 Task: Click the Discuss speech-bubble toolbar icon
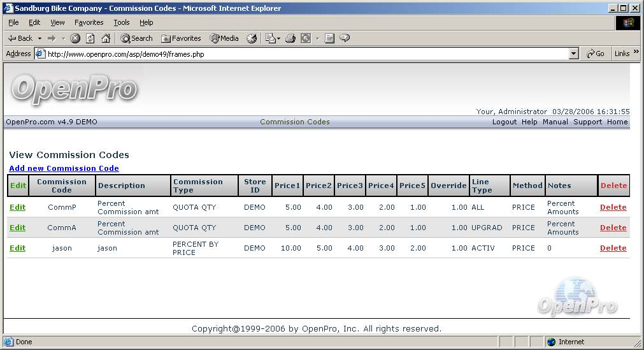345,38
